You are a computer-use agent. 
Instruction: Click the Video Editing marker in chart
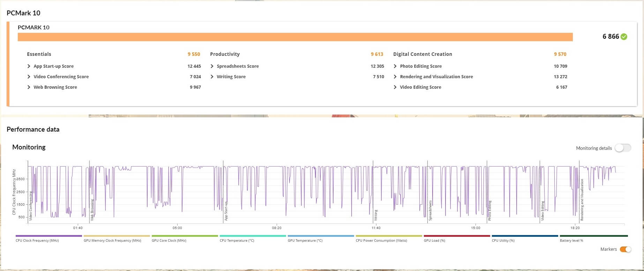(542, 211)
